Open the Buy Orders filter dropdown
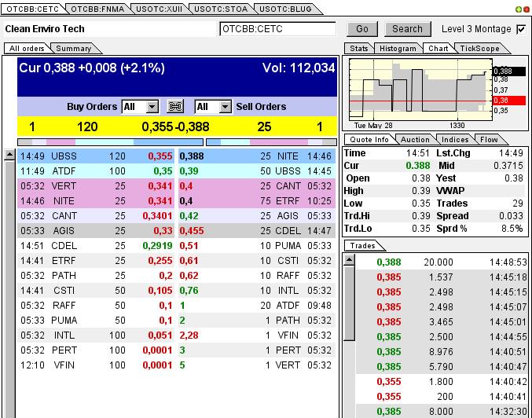 pos(152,107)
